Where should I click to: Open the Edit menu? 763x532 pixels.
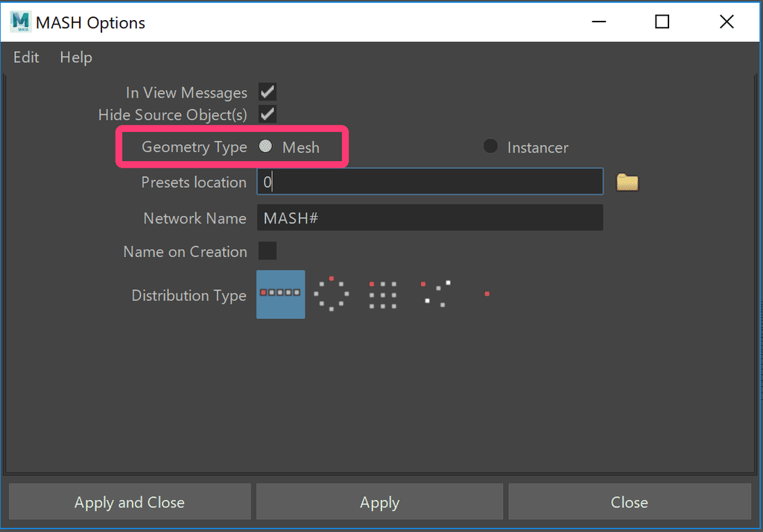coord(26,57)
